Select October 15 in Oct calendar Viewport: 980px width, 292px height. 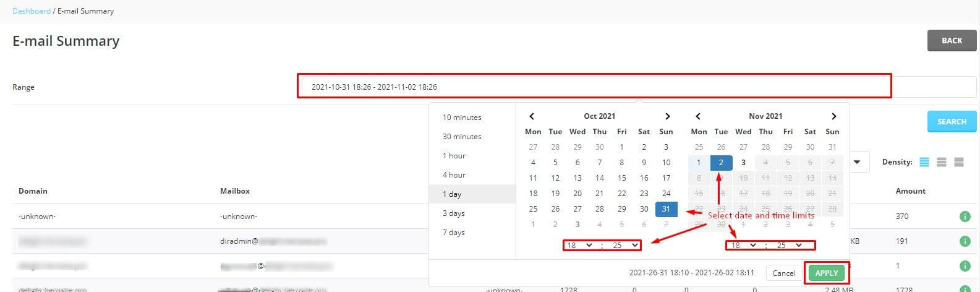click(621, 178)
